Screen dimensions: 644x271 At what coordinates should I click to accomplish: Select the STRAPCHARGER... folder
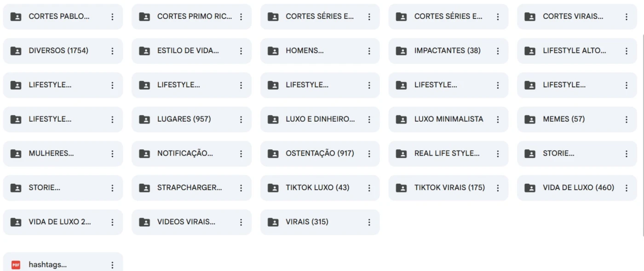tap(191, 188)
